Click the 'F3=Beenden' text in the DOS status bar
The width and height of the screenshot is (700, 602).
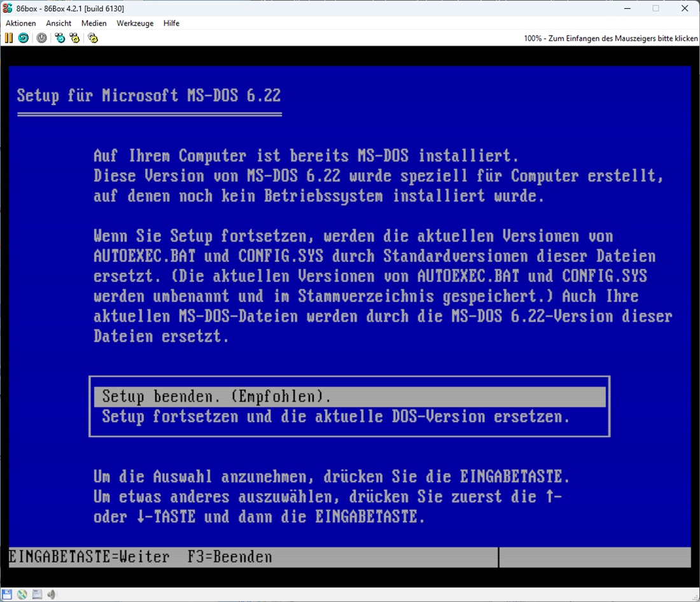pyautogui.click(x=230, y=557)
